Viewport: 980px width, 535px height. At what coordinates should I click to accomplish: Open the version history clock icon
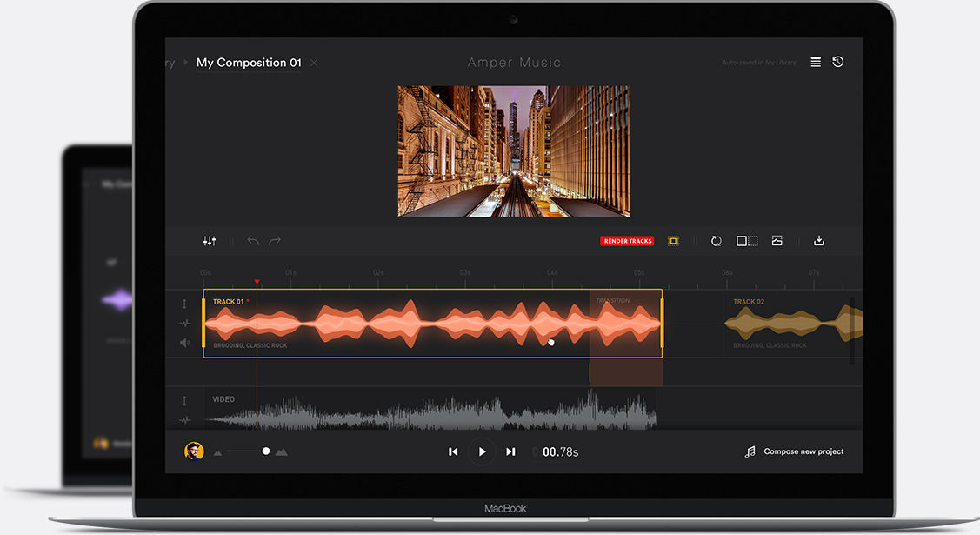coord(838,61)
